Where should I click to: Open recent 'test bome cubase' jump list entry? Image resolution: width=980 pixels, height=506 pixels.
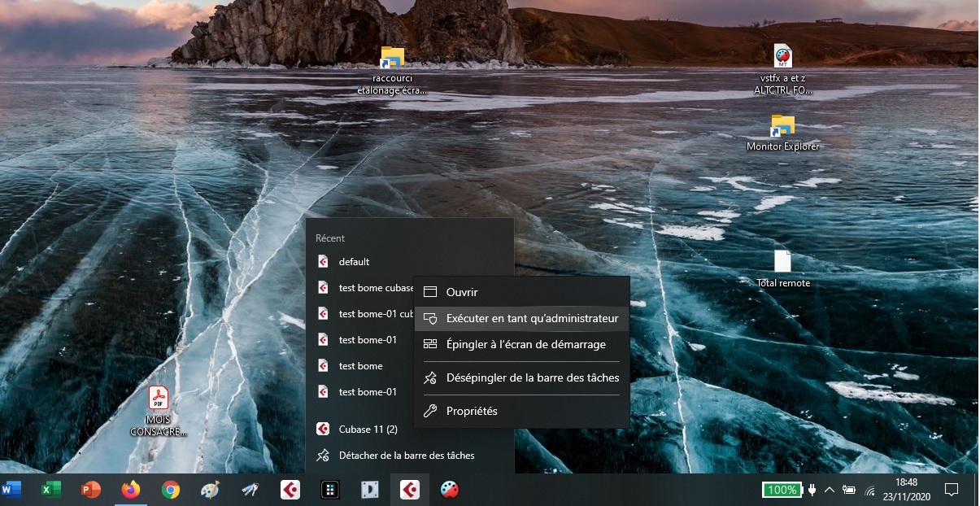[360, 288]
